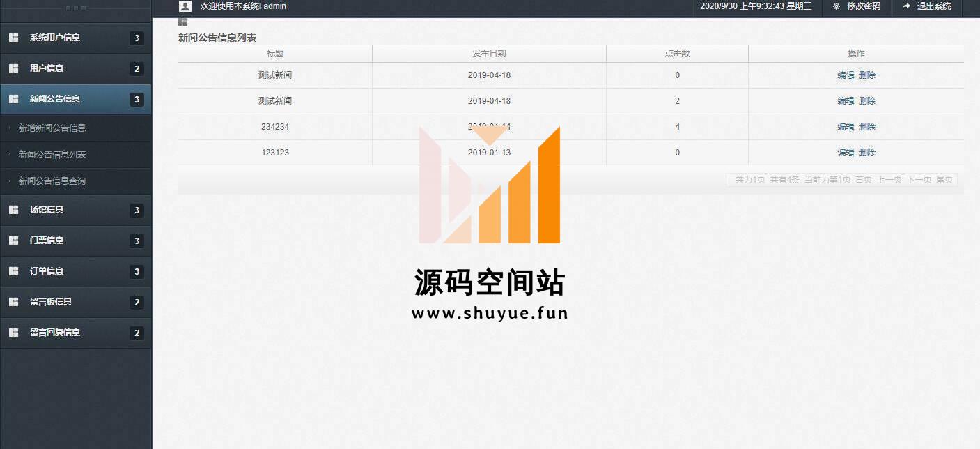Expand the 留言板信息 menu
The height and width of the screenshot is (449, 980).
point(75,301)
